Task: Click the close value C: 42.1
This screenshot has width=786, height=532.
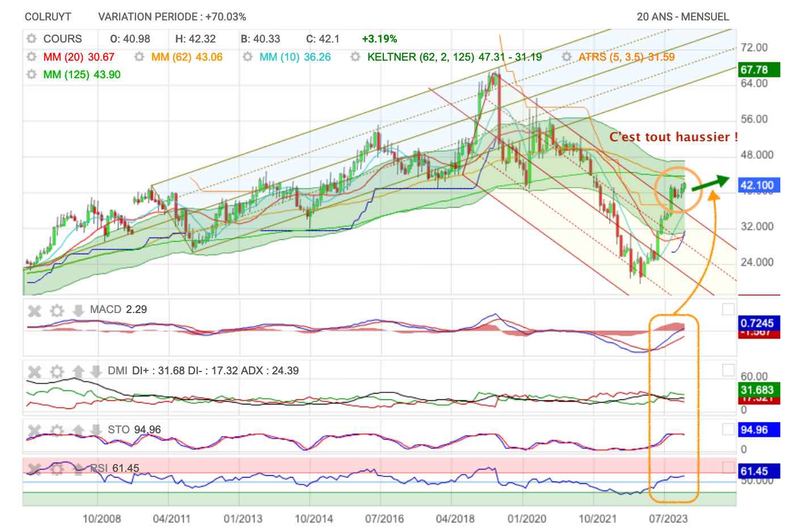Action: pos(323,39)
